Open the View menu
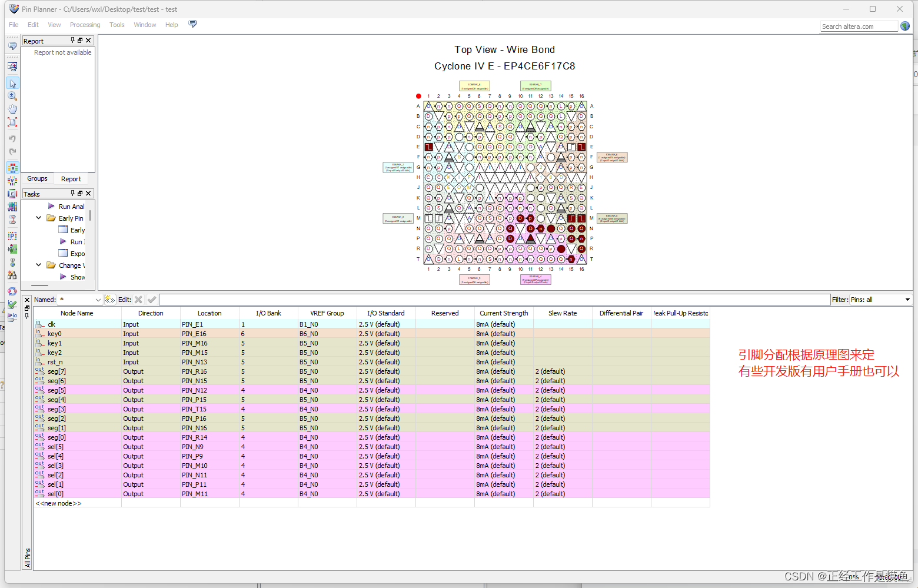This screenshot has width=918, height=588. point(54,25)
